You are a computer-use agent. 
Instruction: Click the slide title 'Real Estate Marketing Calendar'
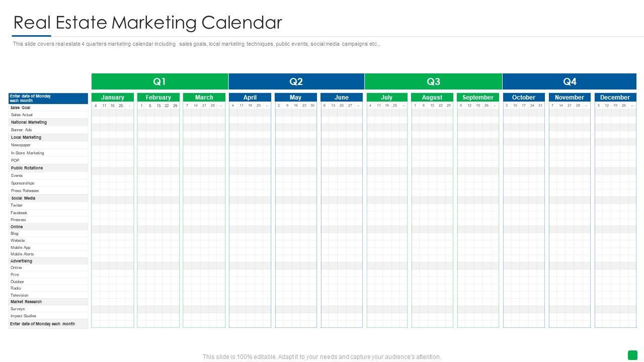[147, 23]
